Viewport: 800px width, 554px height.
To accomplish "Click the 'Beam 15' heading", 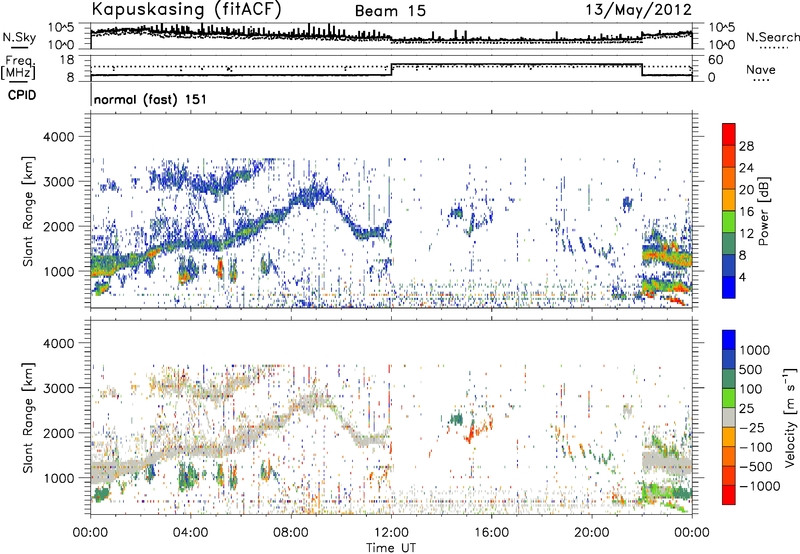I will pos(390,11).
